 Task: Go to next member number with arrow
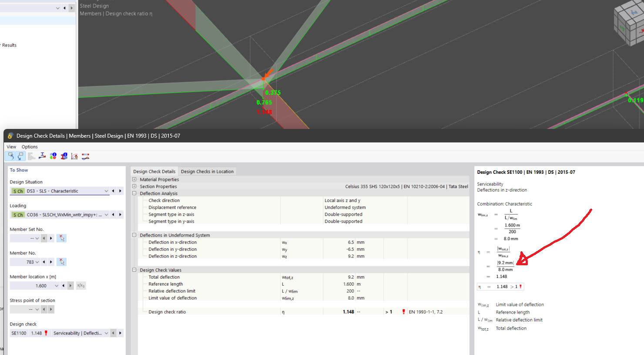pos(51,262)
